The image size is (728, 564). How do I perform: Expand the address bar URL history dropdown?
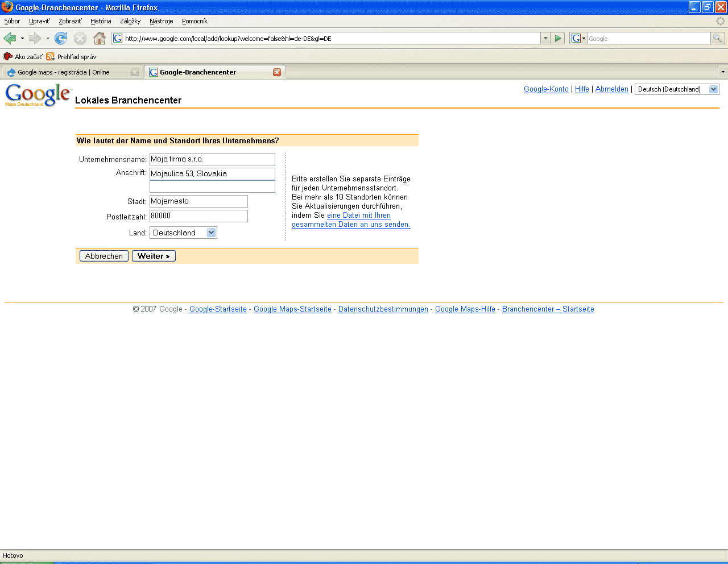[x=545, y=38]
